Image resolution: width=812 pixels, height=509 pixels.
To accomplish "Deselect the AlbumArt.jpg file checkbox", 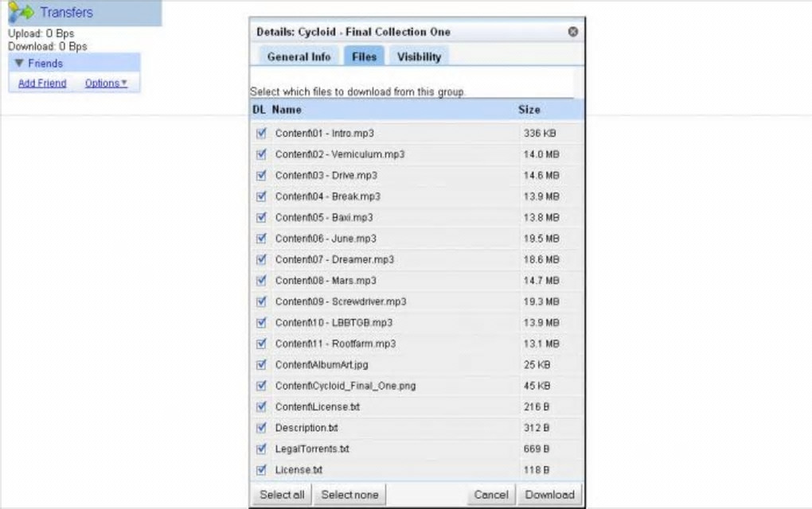I will click(260, 364).
